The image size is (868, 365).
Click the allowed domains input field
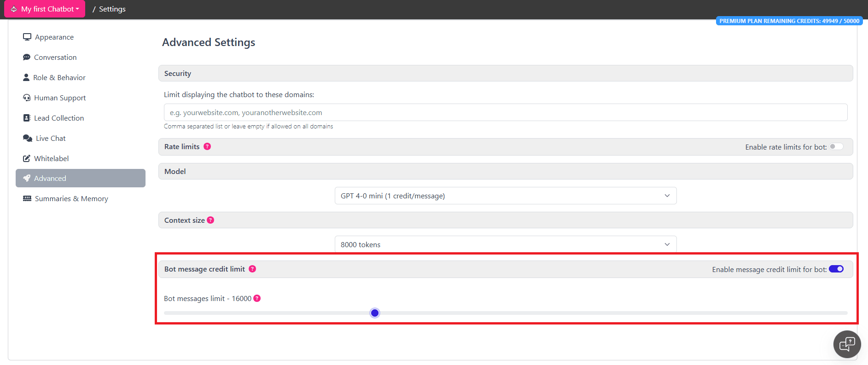[505, 112]
